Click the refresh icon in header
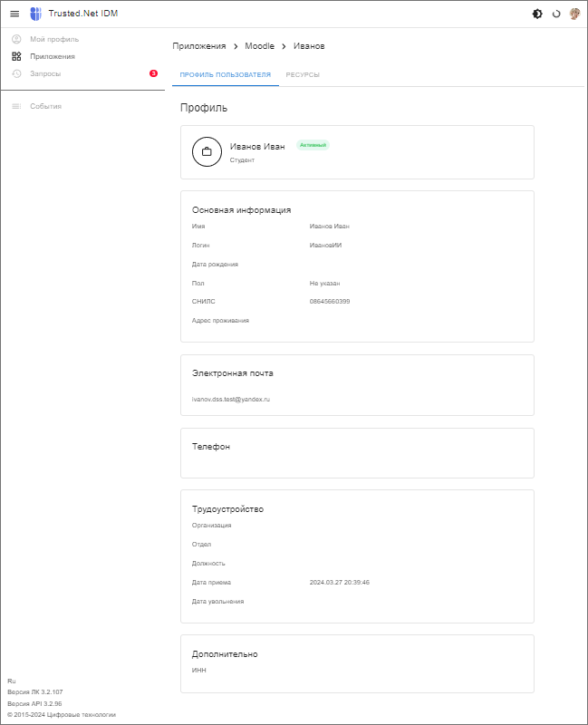This screenshot has width=588, height=725. click(556, 14)
